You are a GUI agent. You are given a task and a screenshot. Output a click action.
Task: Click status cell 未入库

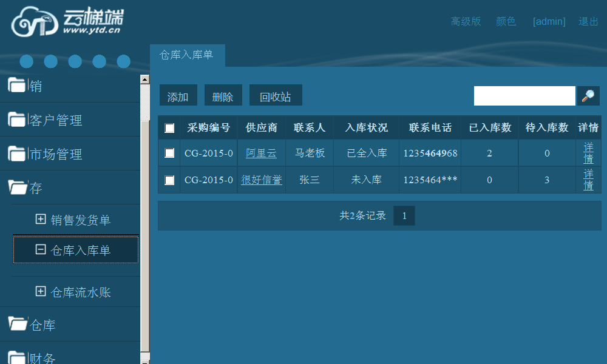pyautogui.click(x=366, y=180)
